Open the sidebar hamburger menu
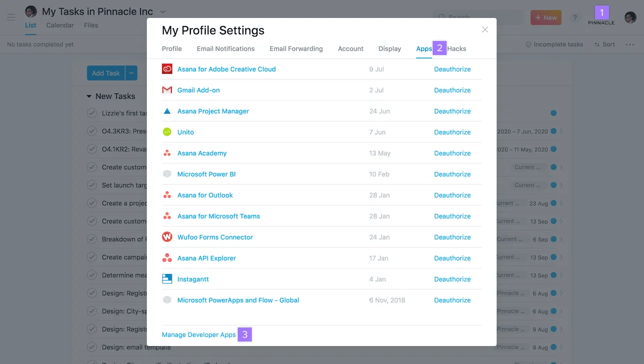Image resolution: width=644 pixels, height=364 pixels. tap(11, 17)
